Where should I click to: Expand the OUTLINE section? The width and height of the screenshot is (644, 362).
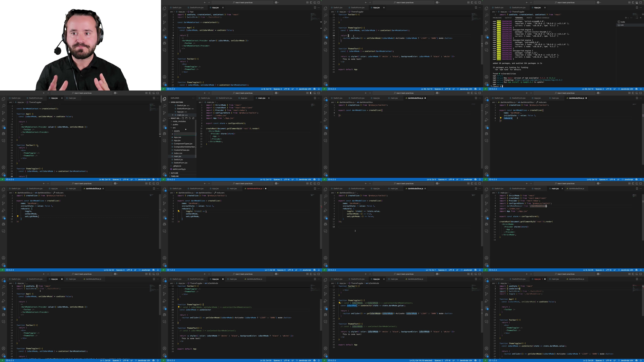point(174,173)
